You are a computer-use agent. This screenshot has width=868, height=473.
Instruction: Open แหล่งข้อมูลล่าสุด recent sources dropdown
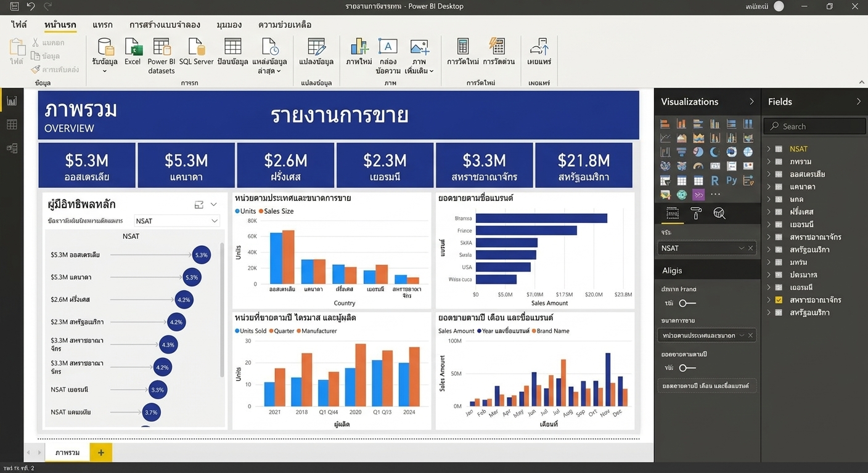[x=279, y=71]
